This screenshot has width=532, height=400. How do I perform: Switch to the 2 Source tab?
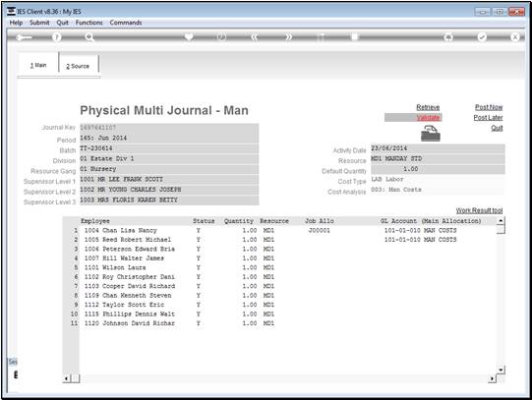[x=78, y=66]
